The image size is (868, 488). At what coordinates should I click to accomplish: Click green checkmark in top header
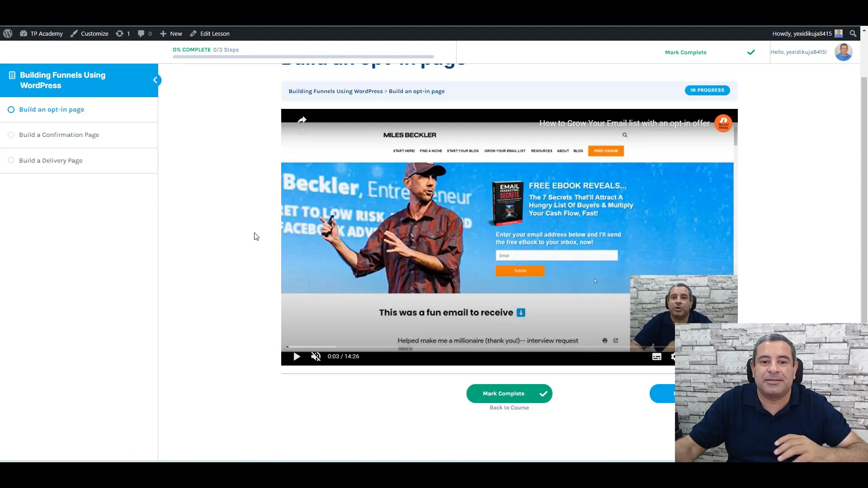coord(751,52)
